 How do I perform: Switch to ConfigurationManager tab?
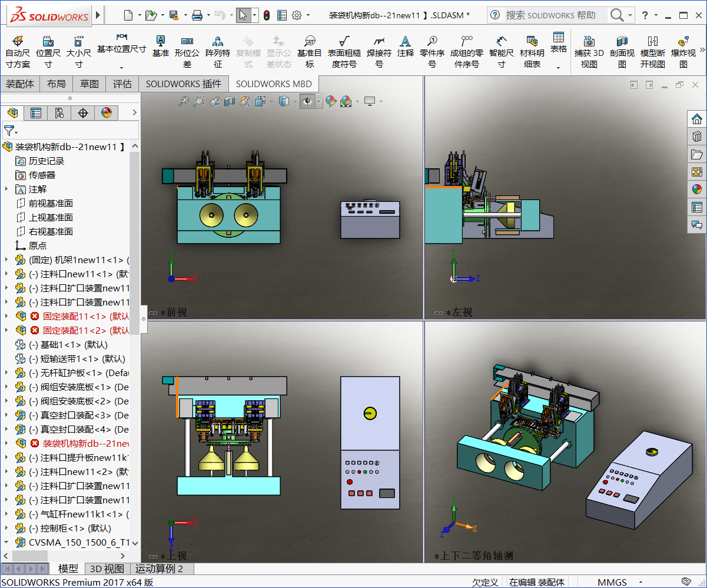[x=59, y=113]
